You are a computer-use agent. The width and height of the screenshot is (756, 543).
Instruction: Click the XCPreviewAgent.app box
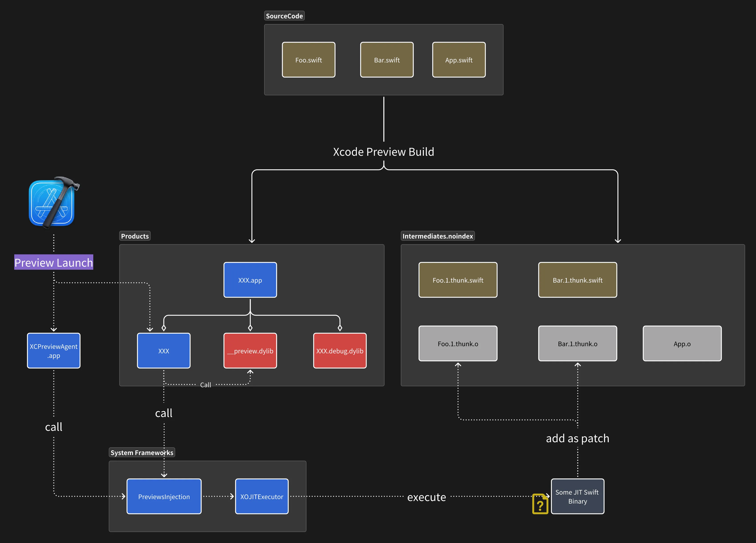coord(54,351)
